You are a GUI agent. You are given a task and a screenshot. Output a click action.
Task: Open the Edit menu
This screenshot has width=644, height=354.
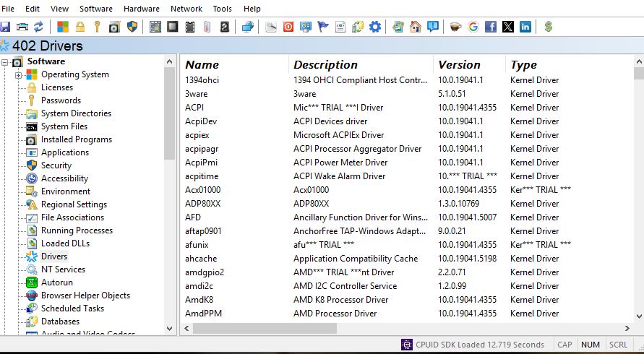(33, 9)
